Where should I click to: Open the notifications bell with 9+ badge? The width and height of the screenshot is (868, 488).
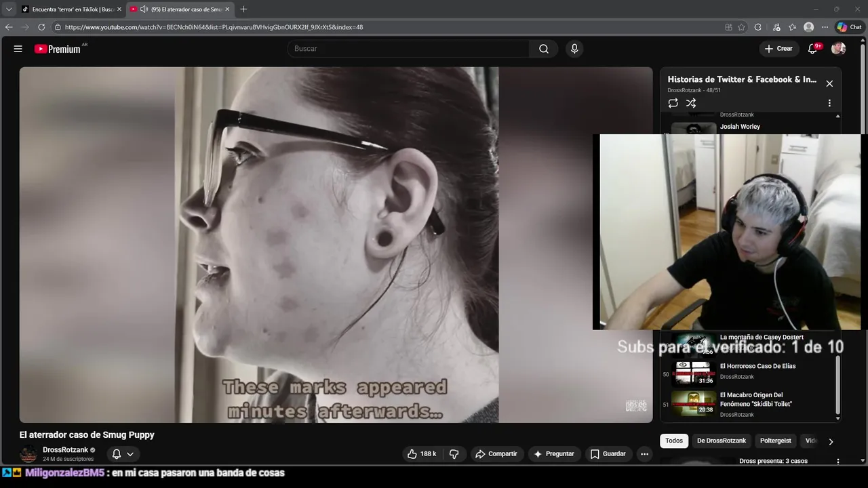813,49
